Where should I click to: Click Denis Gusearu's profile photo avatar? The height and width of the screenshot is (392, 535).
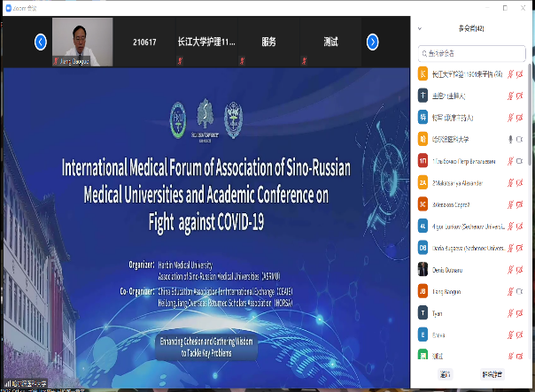(423, 269)
